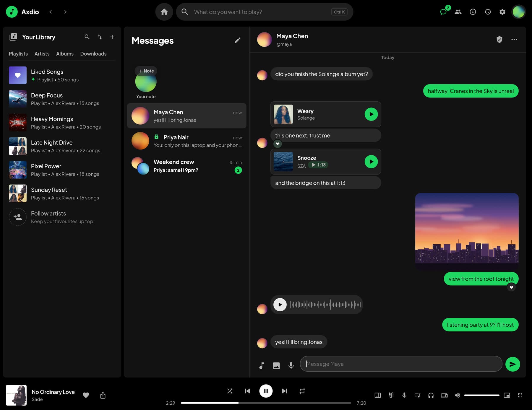532x410 pixels.
Task: Open downloads icon in top bar
Action: [x=473, y=12]
